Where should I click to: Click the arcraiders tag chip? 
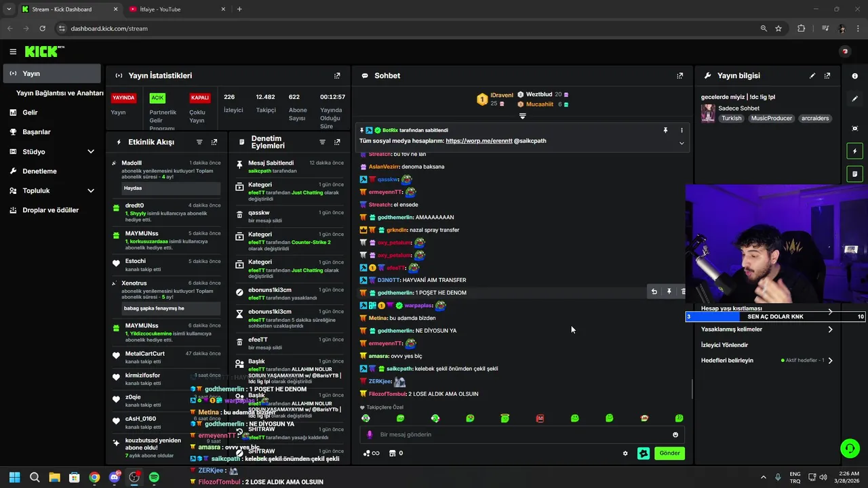point(815,119)
